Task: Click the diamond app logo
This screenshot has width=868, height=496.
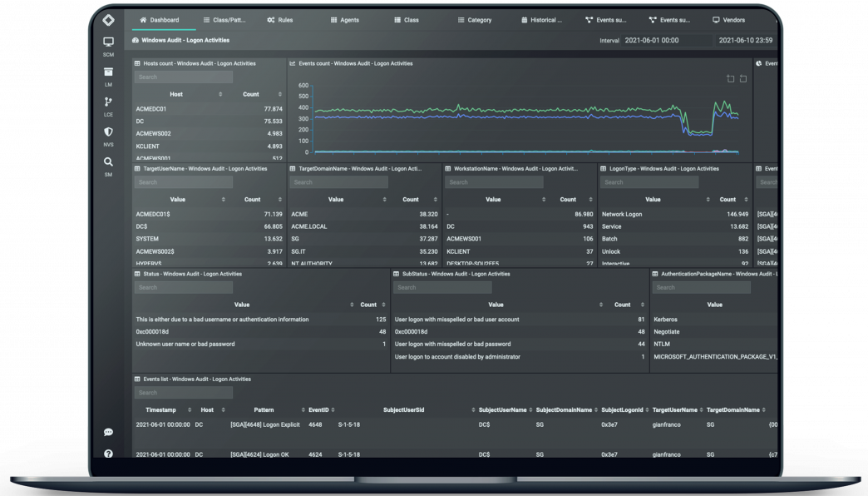Action: point(108,19)
